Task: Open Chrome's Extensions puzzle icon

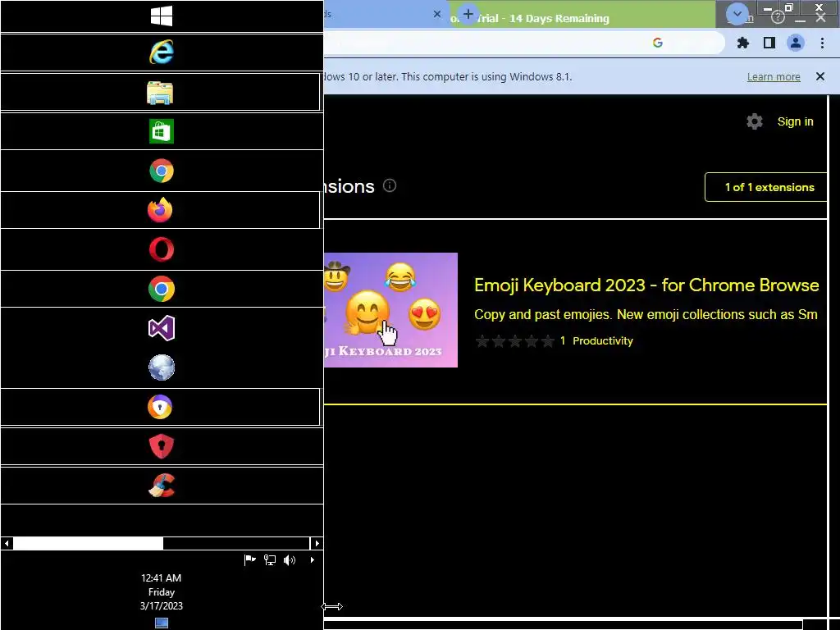Action: click(742, 43)
